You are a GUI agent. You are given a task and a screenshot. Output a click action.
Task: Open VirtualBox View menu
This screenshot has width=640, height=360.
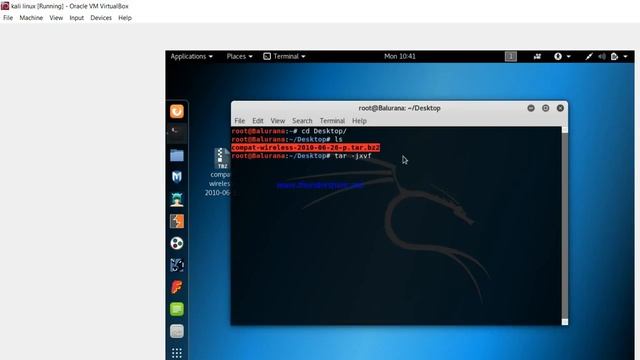pyautogui.click(x=56, y=18)
